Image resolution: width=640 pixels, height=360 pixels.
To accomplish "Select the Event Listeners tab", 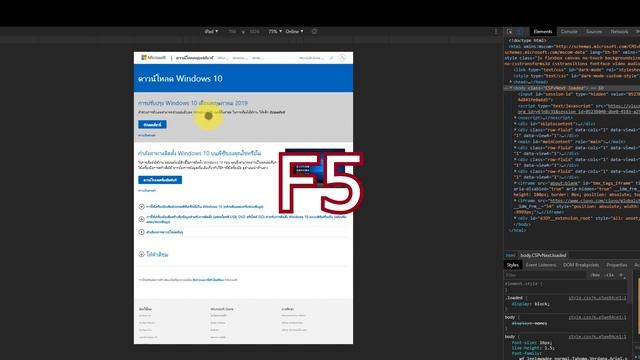I will point(541,265).
